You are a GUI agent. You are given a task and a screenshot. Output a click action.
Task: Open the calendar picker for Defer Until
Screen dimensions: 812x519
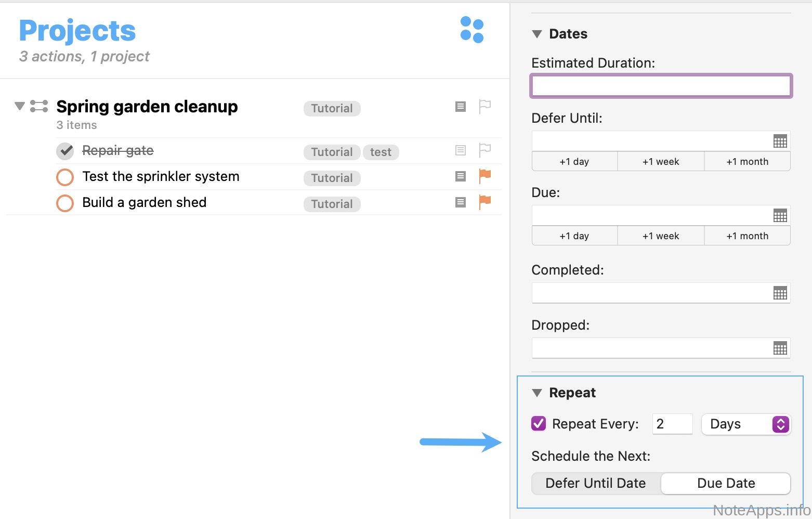pyautogui.click(x=780, y=141)
